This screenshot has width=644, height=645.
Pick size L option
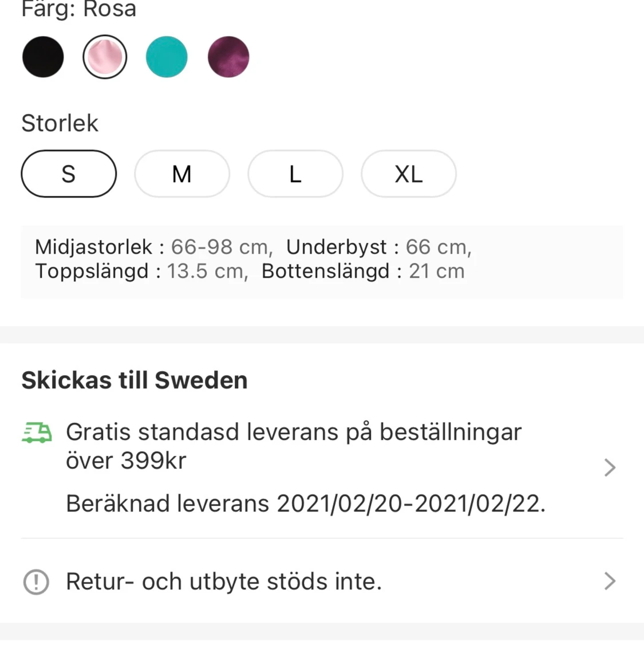pyautogui.click(x=295, y=174)
